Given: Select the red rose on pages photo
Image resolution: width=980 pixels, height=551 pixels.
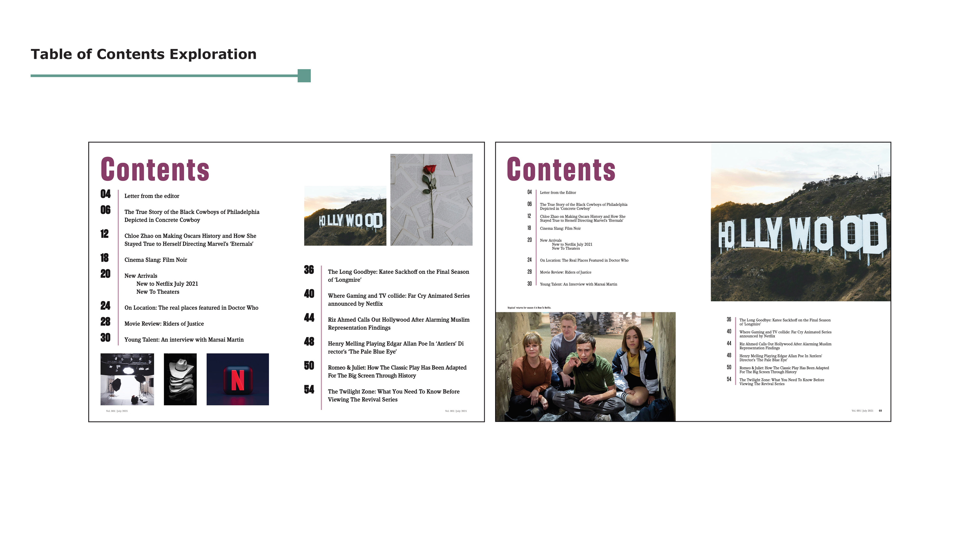Looking at the screenshot, I should point(431,200).
